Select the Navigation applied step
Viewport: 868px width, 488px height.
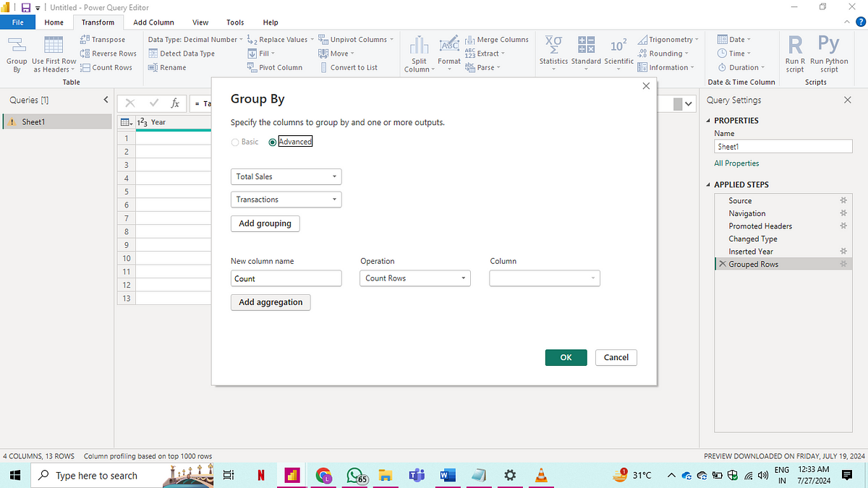click(x=747, y=213)
